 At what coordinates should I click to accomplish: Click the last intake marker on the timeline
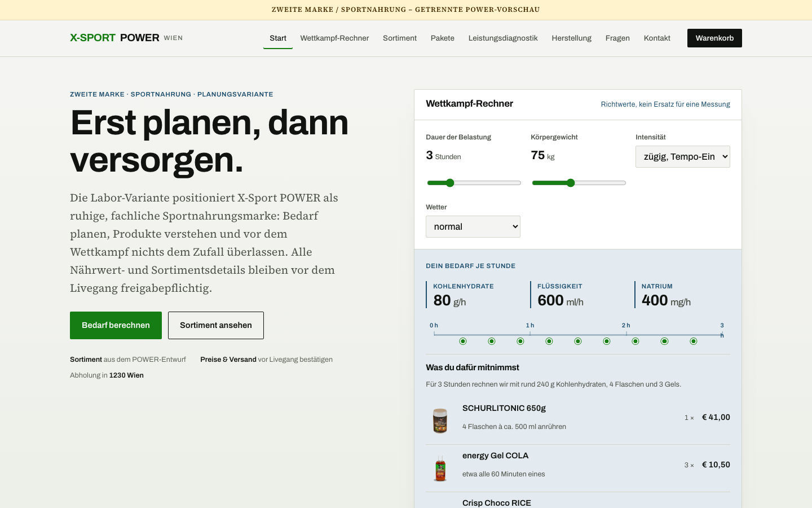(694, 341)
